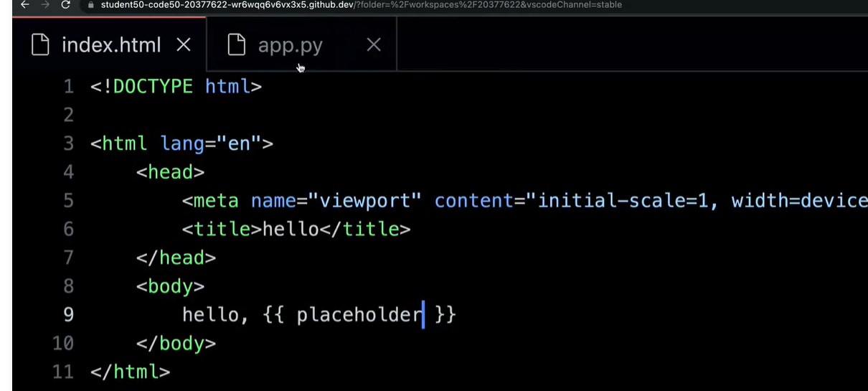Click the opening body tag on line 8
868x391 pixels.
tap(170, 286)
